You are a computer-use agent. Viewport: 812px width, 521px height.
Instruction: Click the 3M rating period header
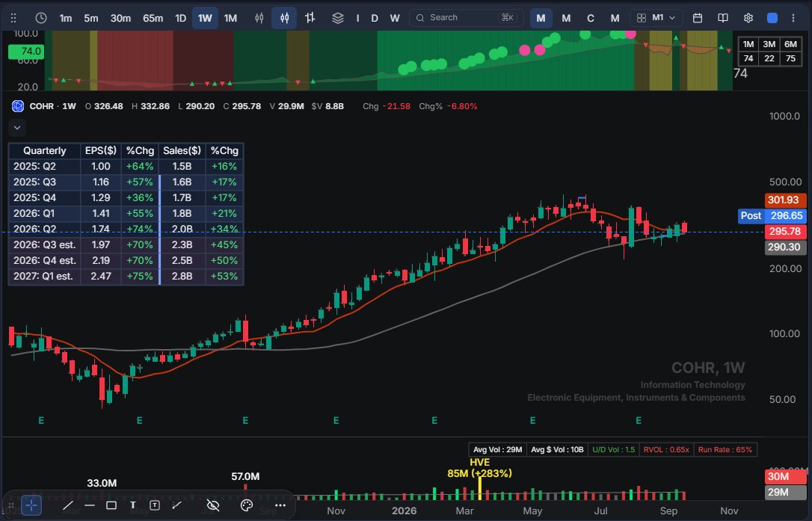coord(769,44)
